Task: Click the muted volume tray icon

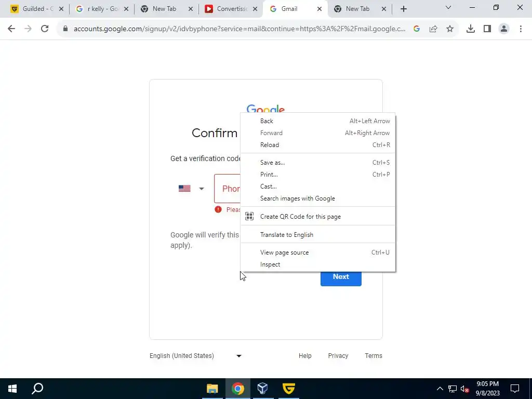Action: click(x=464, y=389)
